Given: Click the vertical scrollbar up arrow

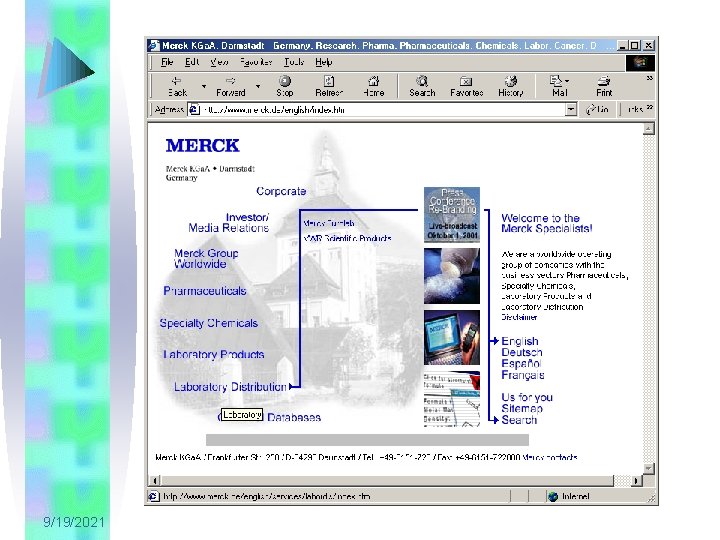Looking at the screenshot, I should (648, 129).
